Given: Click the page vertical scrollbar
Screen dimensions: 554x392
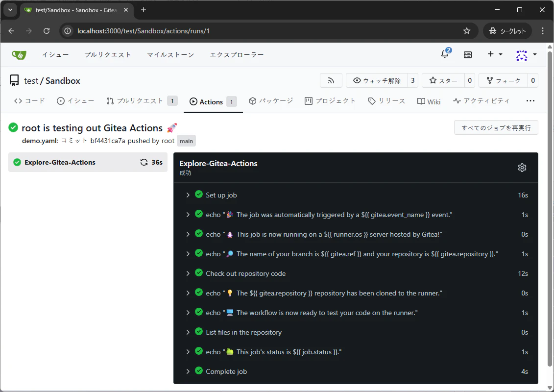Looking at the screenshot, I should click(x=550, y=209).
